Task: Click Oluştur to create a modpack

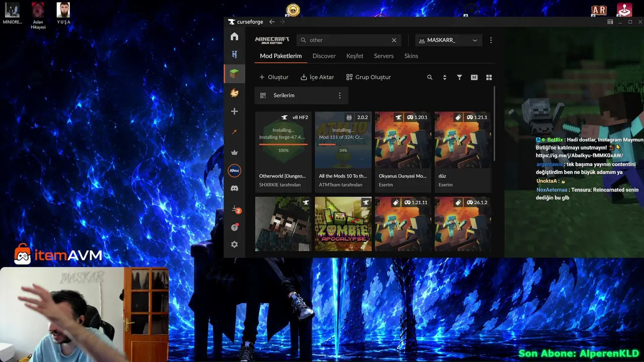Action: [274, 77]
